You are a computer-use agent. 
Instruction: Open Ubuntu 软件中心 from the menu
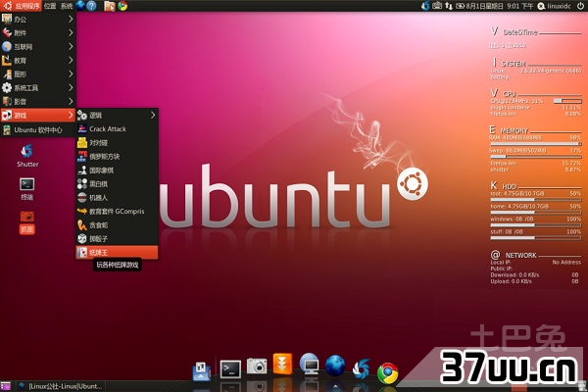point(38,129)
